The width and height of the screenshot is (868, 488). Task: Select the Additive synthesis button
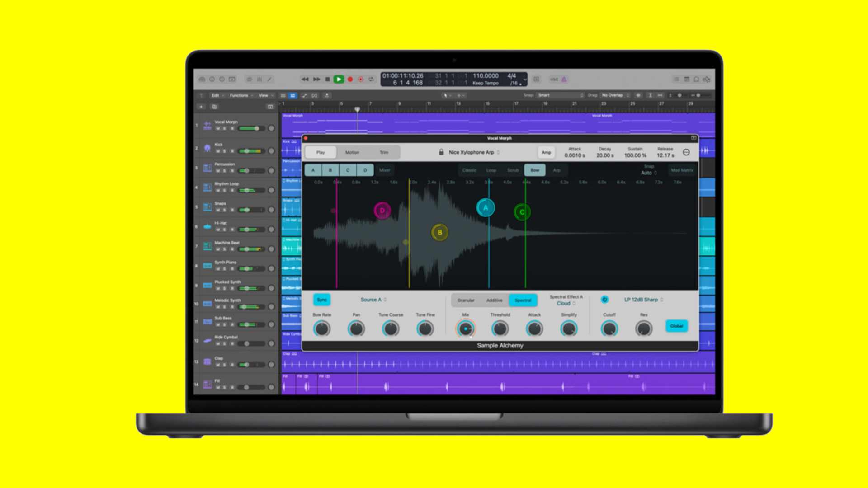[x=494, y=300]
